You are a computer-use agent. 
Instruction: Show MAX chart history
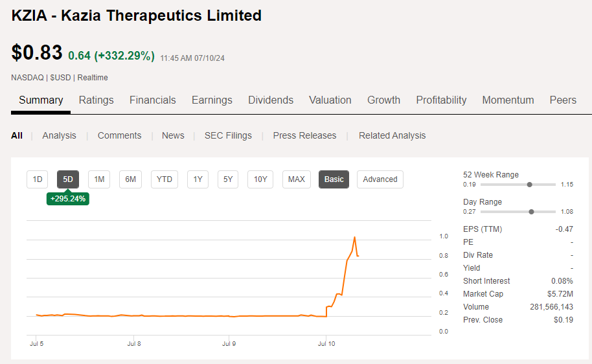click(296, 179)
